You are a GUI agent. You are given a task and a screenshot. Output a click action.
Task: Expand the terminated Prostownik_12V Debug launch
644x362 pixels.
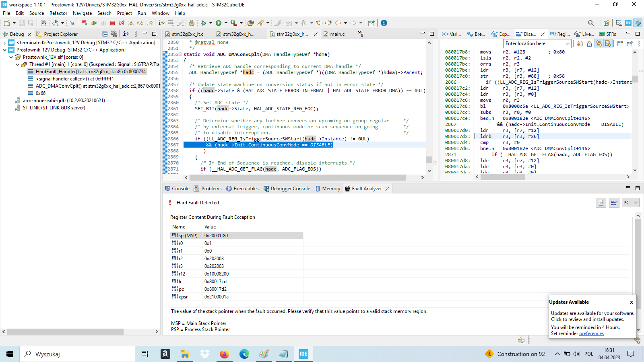4,43
